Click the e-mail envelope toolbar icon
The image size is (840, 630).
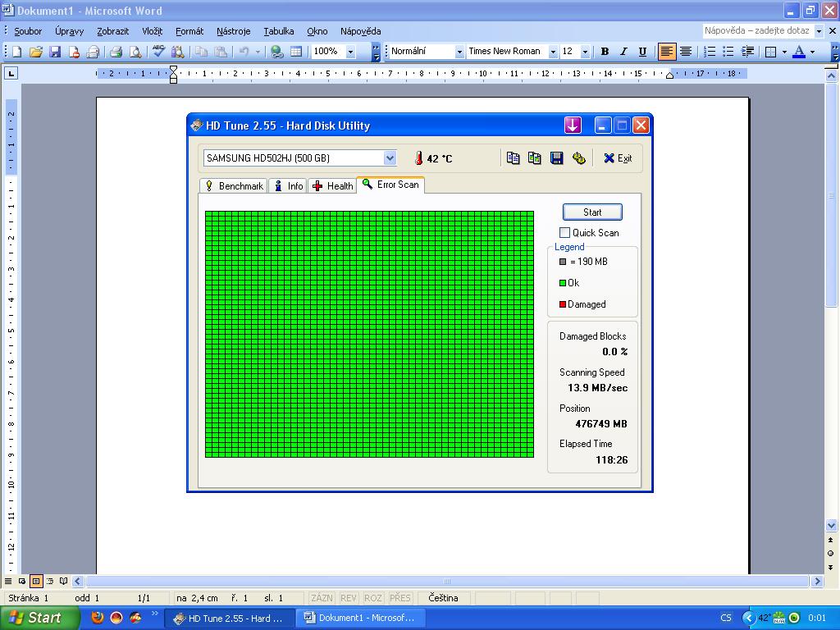tap(92, 52)
